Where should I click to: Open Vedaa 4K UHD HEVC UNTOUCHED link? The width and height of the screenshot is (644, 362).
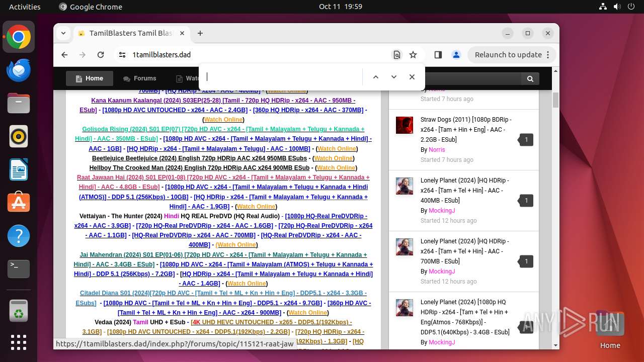pos(217,327)
